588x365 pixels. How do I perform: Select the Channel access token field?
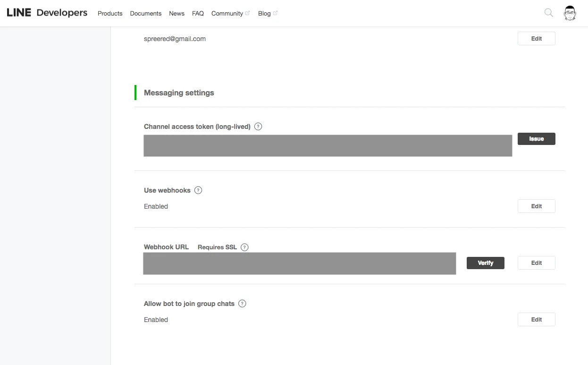coord(328,145)
